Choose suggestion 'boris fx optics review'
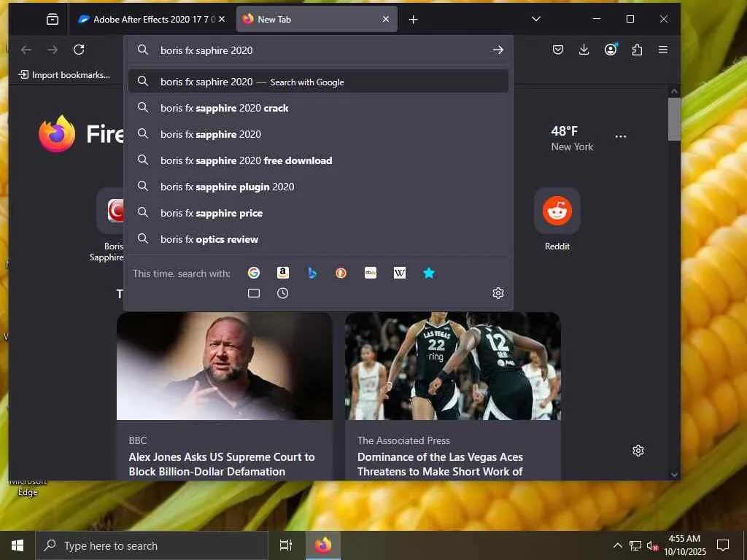This screenshot has height=560, width=747. click(x=318, y=239)
